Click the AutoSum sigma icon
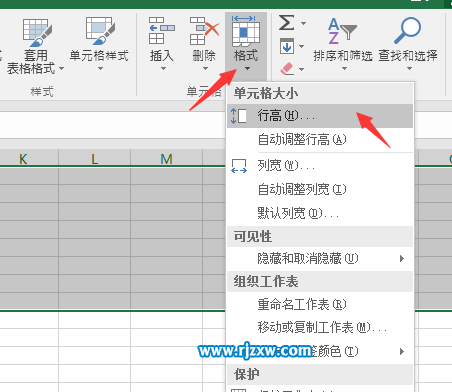 pos(287,23)
